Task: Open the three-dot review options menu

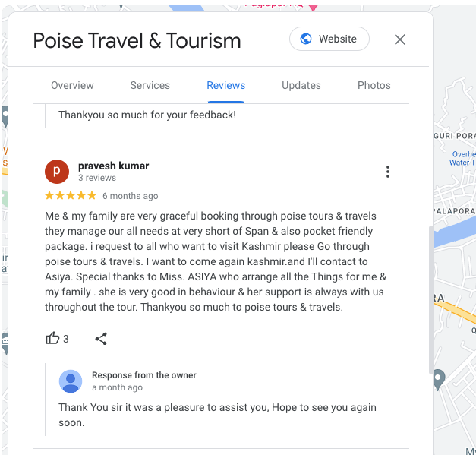Action: pos(388,172)
